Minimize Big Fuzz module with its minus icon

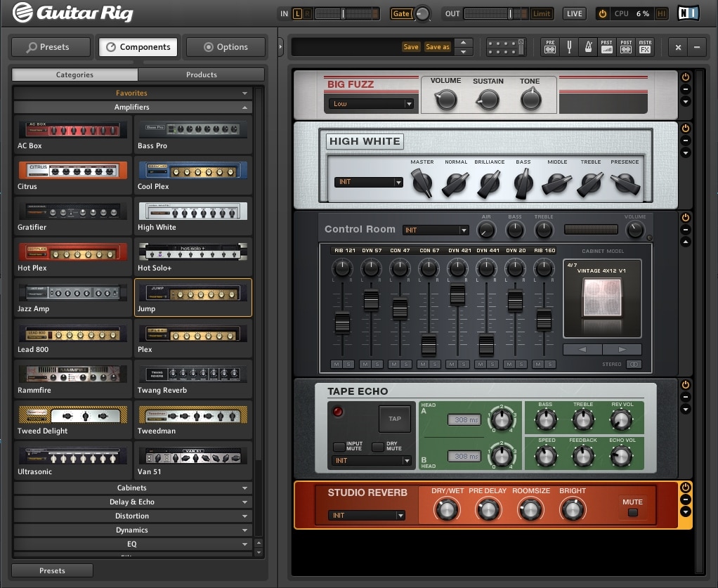tap(686, 89)
